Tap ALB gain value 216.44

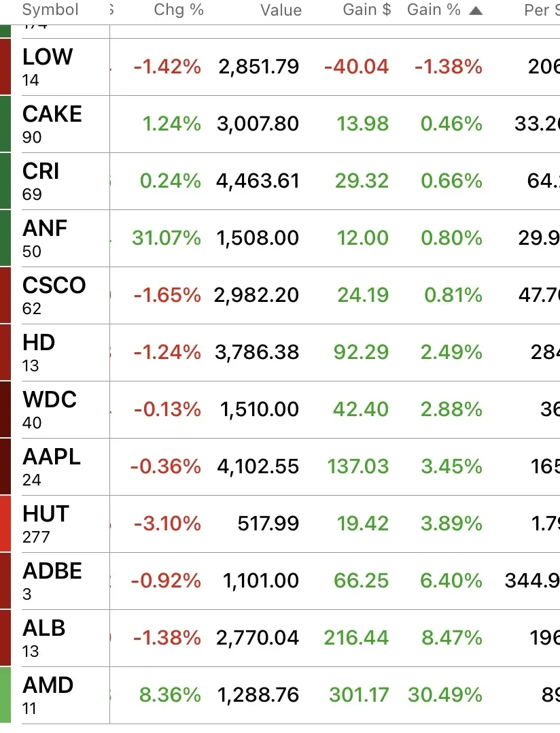click(356, 638)
